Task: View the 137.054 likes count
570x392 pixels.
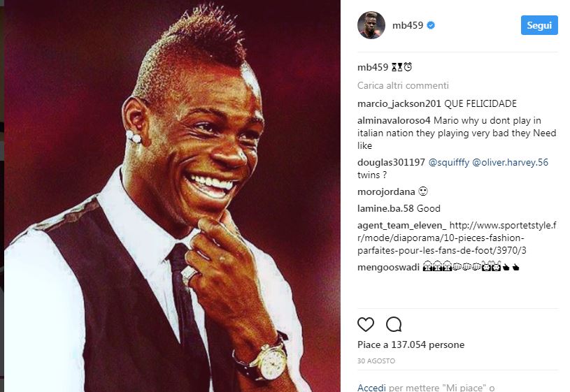Action: (x=411, y=344)
